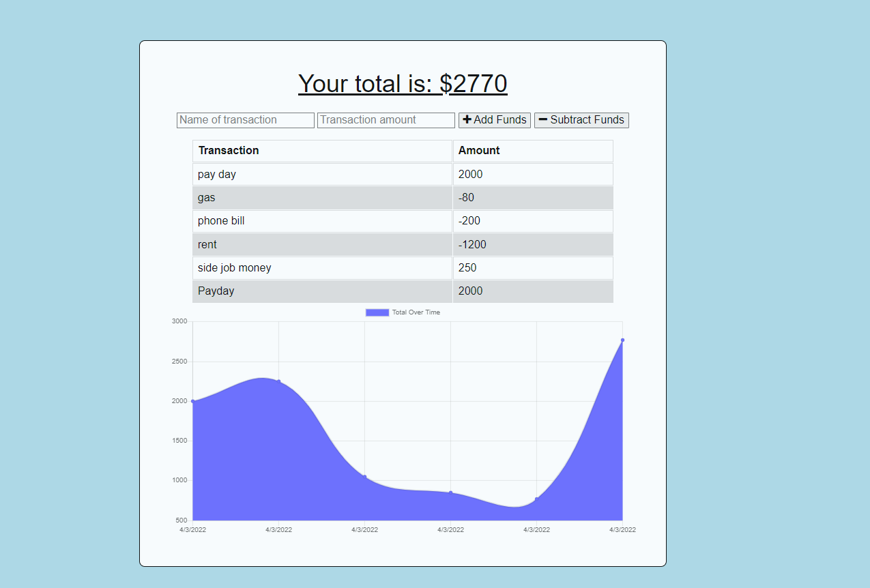The width and height of the screenshot is (870, 588).
Task: Click the minus icon on Subtract Funds
Action: [x=543, y=119]
